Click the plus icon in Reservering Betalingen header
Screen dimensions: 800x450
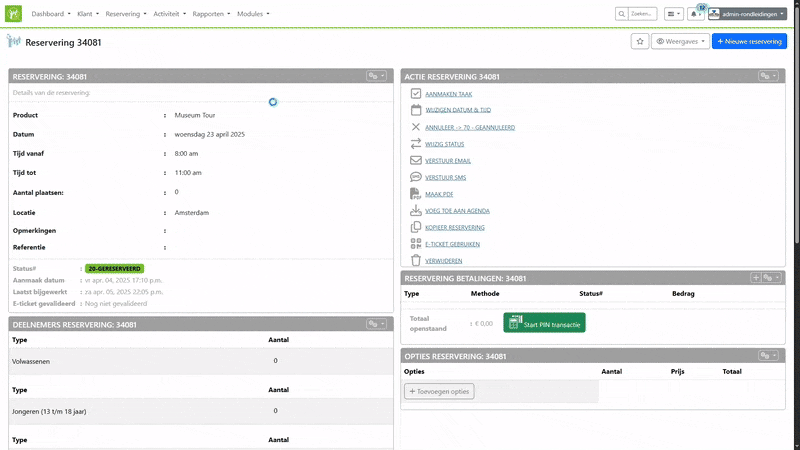coord(755,277)
